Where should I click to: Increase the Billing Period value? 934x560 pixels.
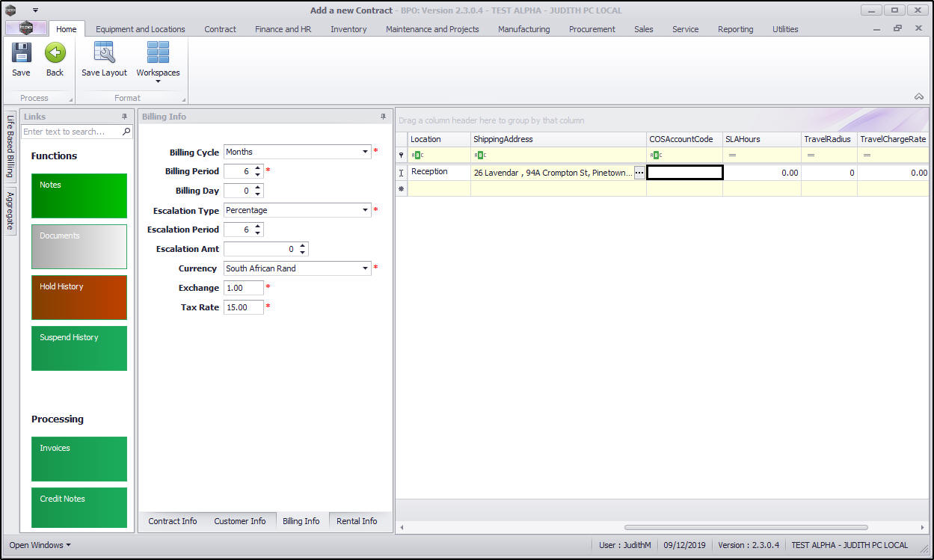pos(258,168)
